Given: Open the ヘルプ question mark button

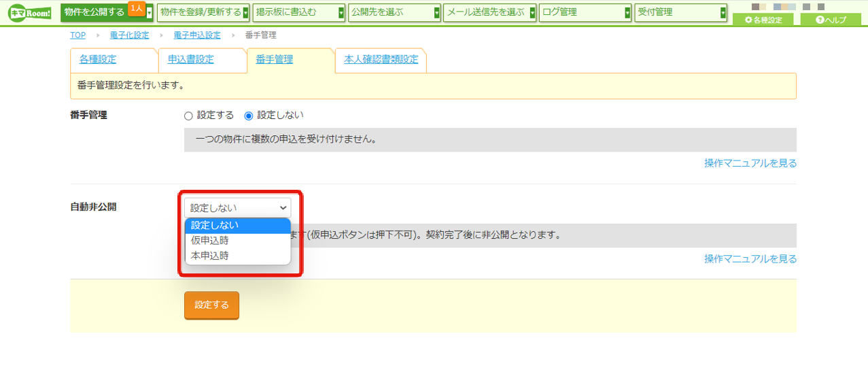Looking at the screenshot, I should (831, 20).
